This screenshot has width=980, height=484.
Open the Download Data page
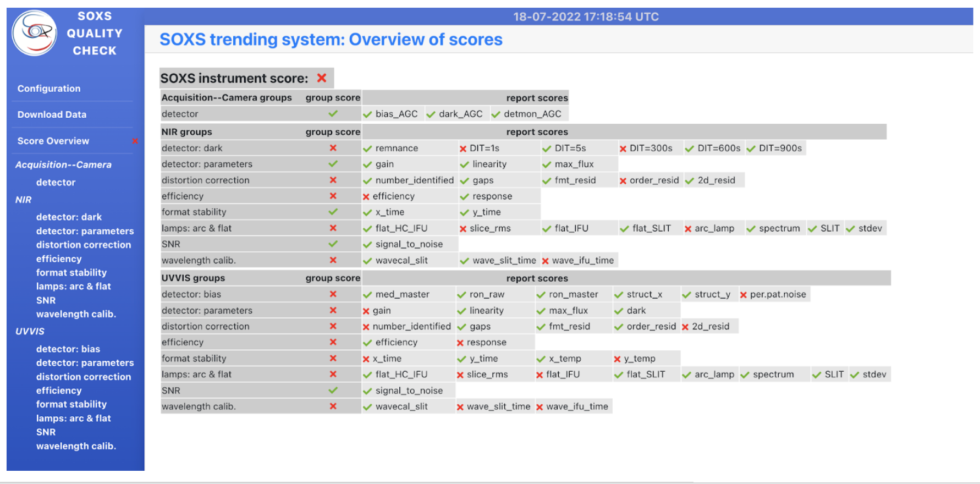(52, 114)
